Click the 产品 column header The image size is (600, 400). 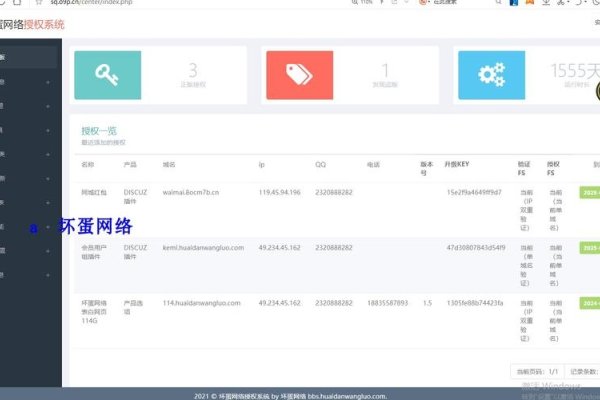[130, 165]
